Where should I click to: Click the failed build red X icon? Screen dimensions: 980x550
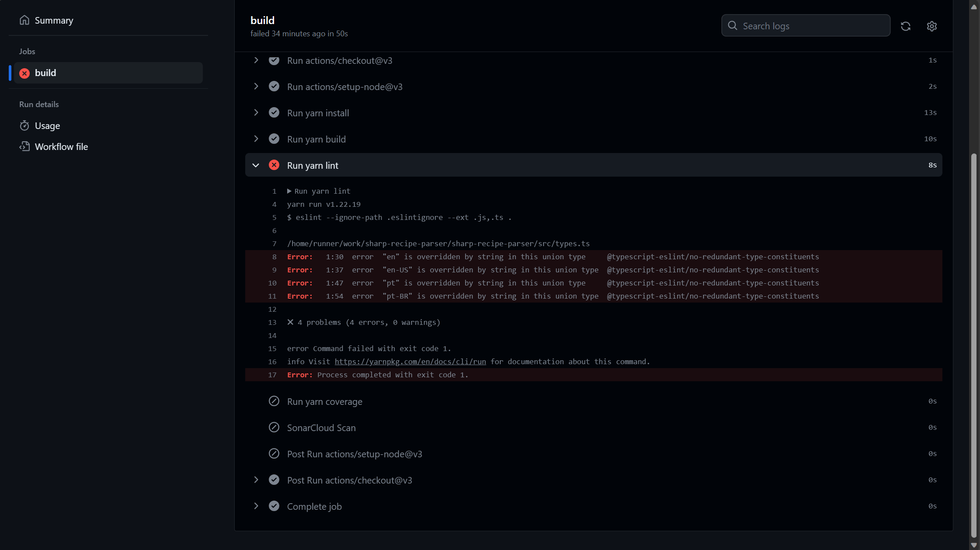[x=24, y=73]
